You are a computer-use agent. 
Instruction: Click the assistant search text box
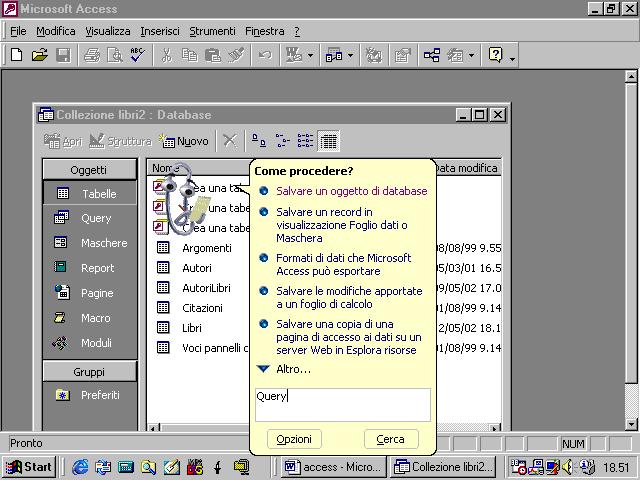(343, 404)
